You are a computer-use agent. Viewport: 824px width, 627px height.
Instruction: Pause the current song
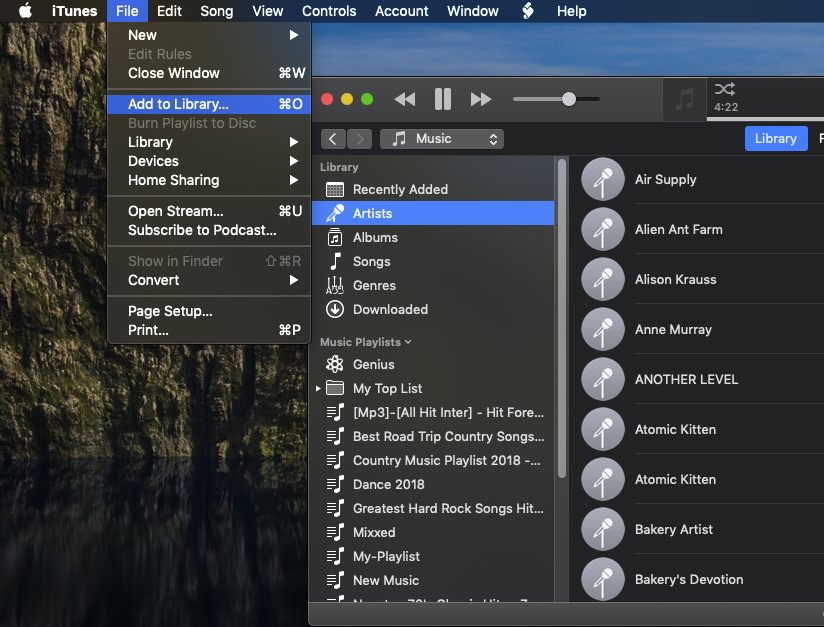click(443, 99)
